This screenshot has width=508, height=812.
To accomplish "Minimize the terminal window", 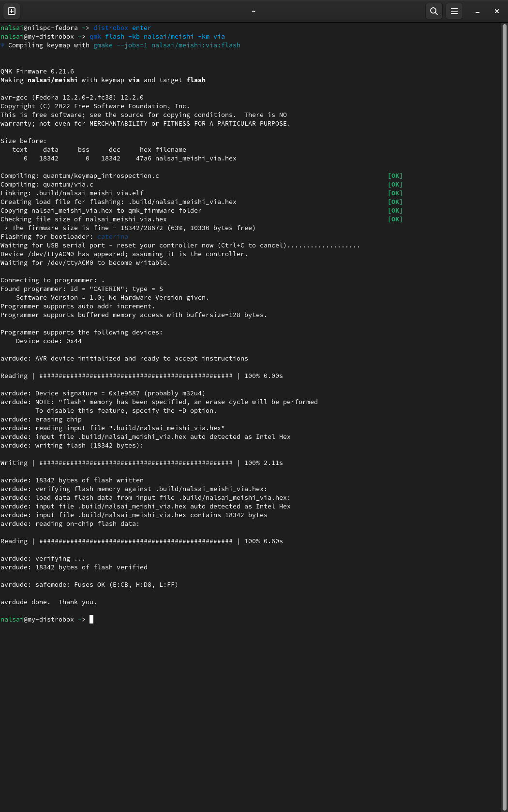I will pos(478,11).
